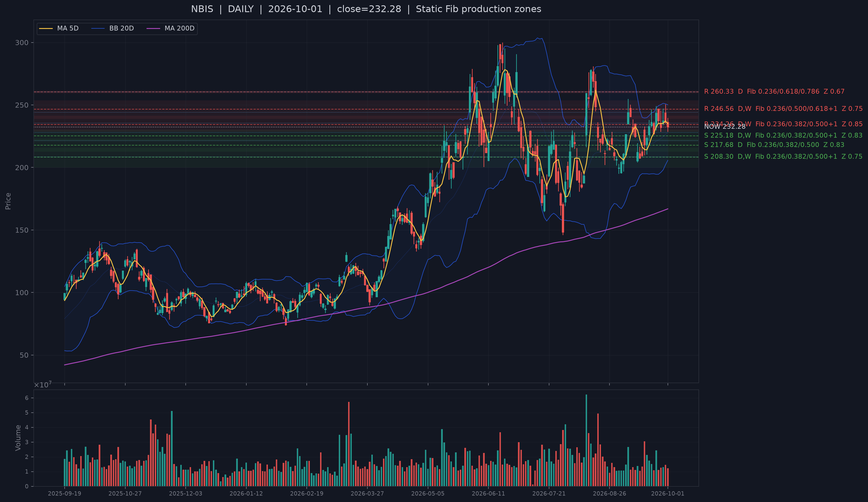Click the BB 20D legend entry

(113, 28)
